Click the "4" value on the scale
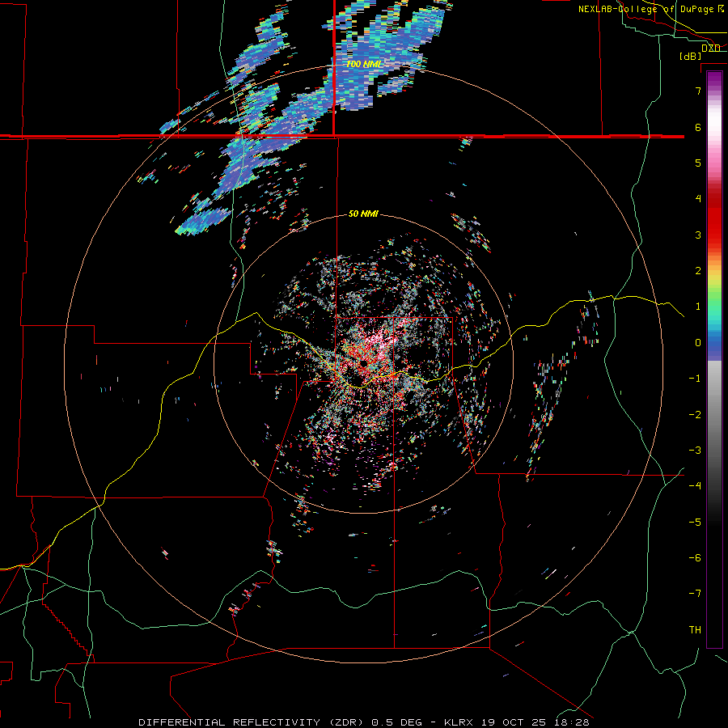This screenshot has width=728, height=728. coord(698,199)
